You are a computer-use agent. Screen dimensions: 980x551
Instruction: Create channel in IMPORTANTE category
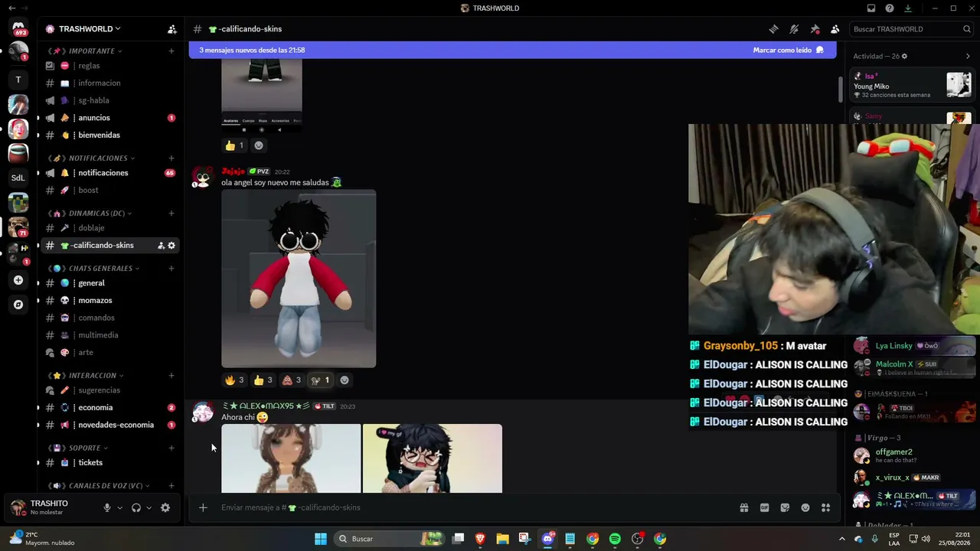click(x=171, y=51)
